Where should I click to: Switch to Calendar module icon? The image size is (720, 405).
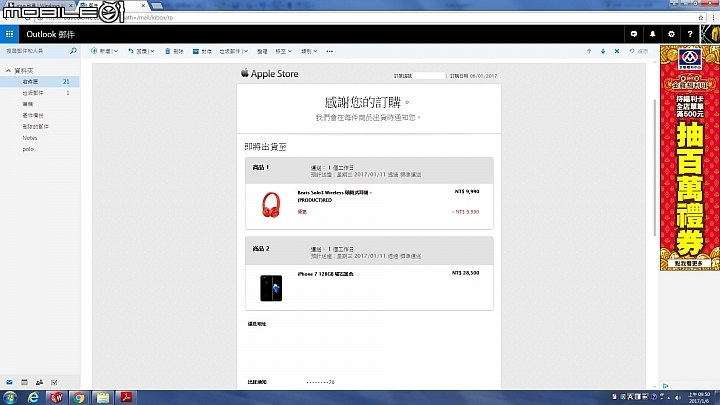24,382
